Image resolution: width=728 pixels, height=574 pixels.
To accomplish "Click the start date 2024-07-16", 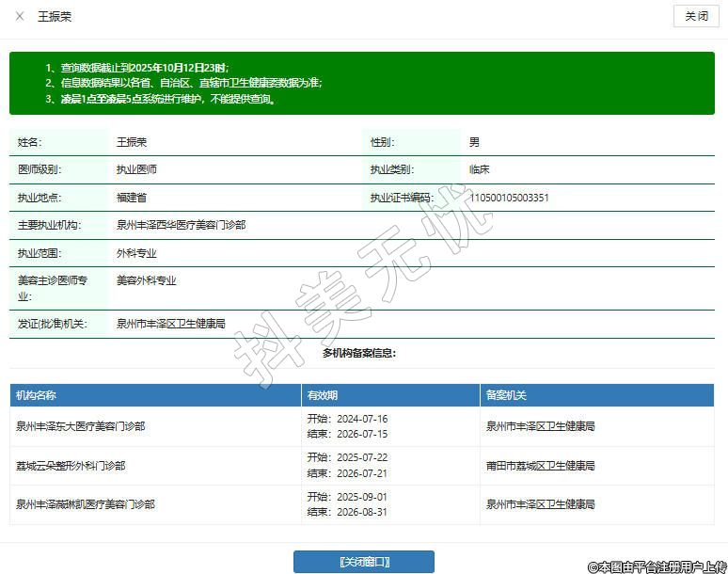I will 361,419.
